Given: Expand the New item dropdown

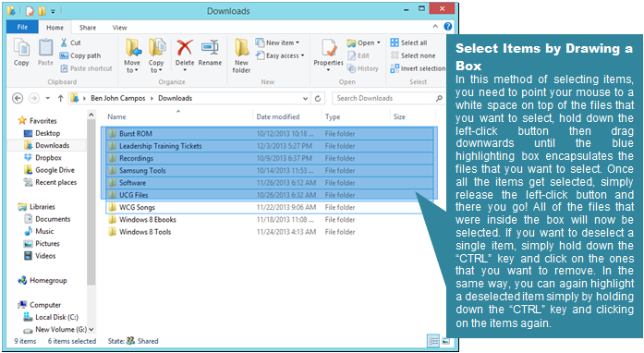Looking at the screenshot, I should pos(298,43).
